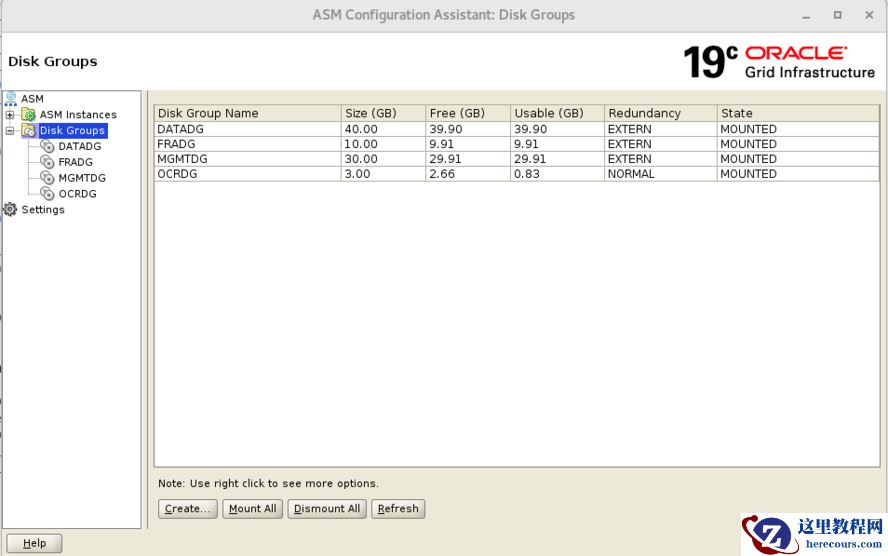The height and width of the screenshot is (556, 888).
Task: Sort by Redundancy column header
Action: point(661,113)
